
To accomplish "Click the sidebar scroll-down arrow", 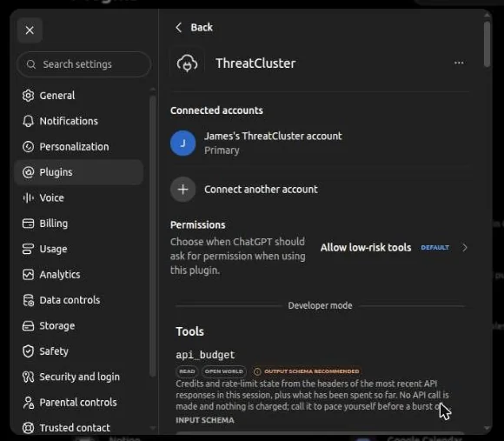I will pos(153,428).
